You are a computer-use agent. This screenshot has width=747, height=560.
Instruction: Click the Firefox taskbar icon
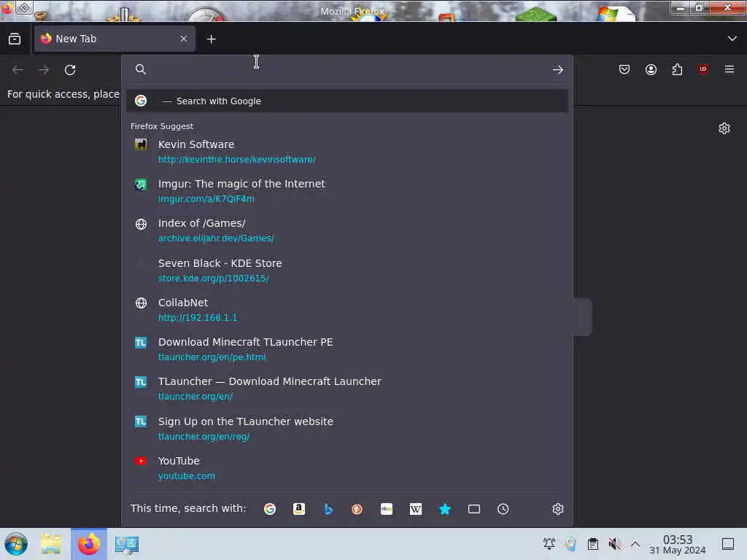[x=88, y=544]
